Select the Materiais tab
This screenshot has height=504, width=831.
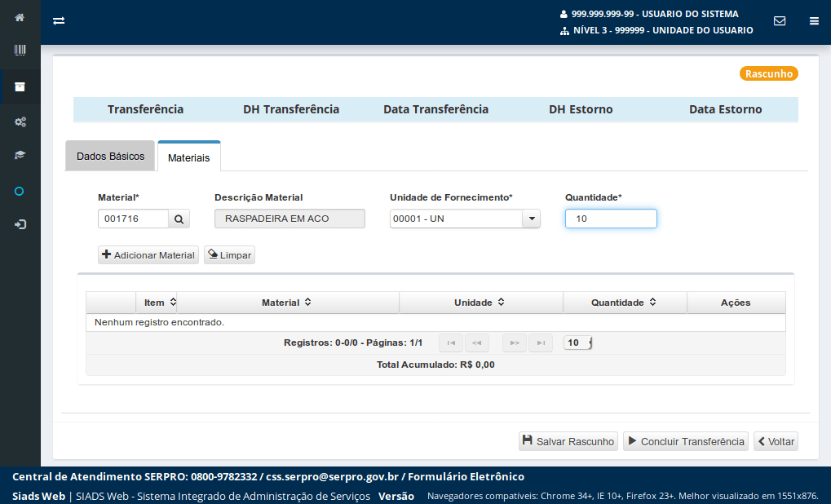pyautogui.click(x=188, y=157)
